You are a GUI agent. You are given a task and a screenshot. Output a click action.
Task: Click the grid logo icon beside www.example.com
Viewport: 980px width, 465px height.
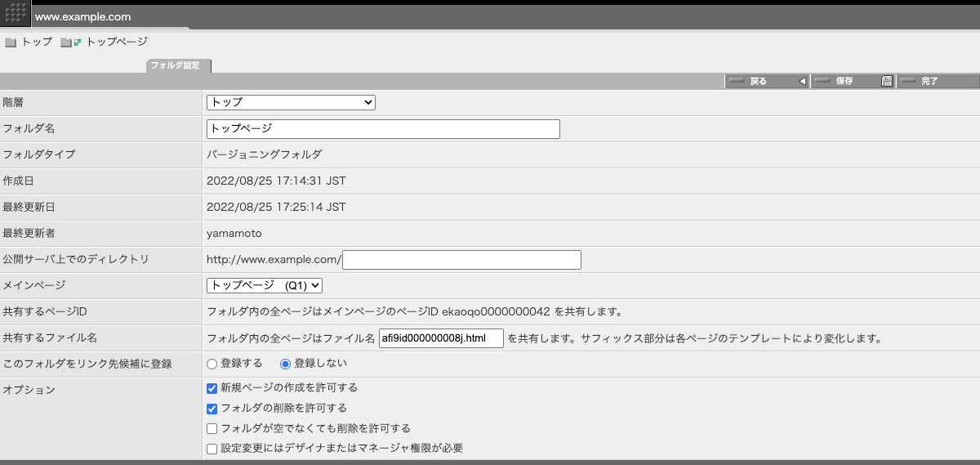pyautogui.click(x=16, y=14)
